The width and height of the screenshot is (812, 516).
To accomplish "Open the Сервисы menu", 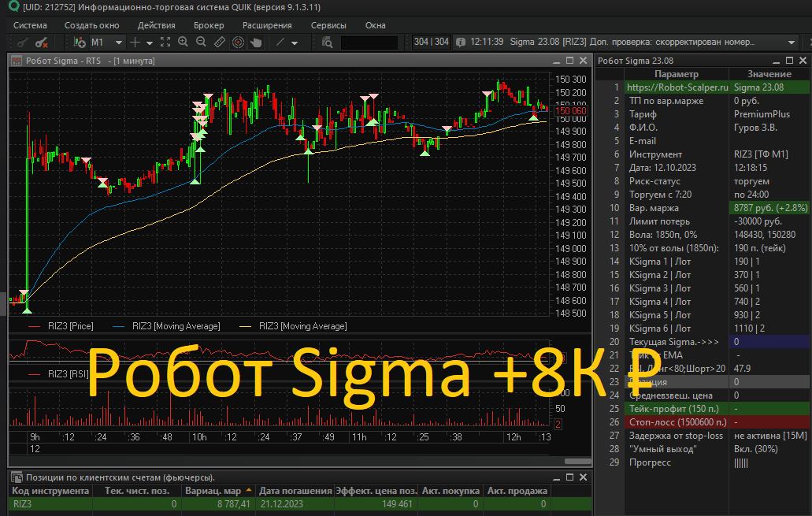I will point(328,25).
